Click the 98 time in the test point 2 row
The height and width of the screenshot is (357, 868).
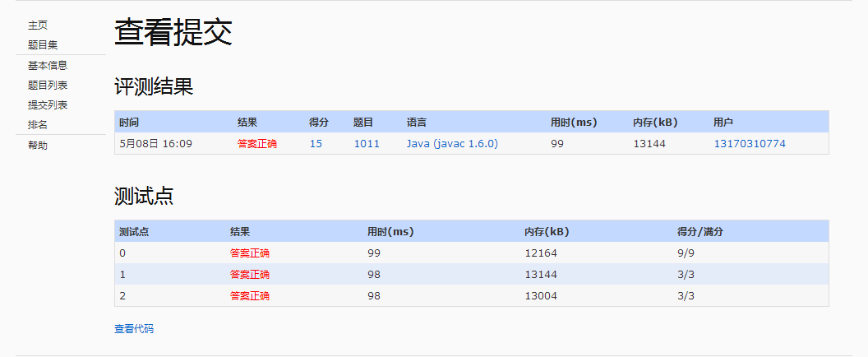pos(374,295)
